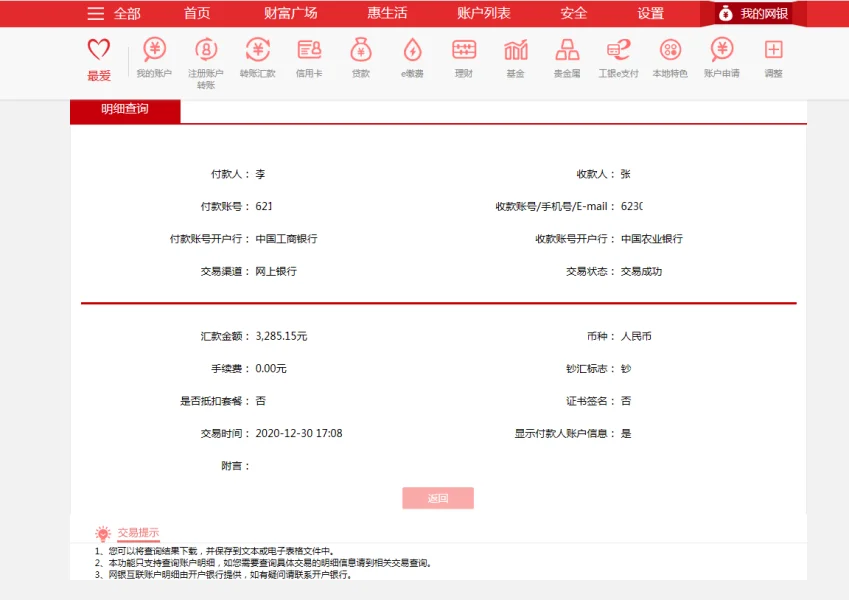Click the 我的网银 button

(x=753, y=13)
